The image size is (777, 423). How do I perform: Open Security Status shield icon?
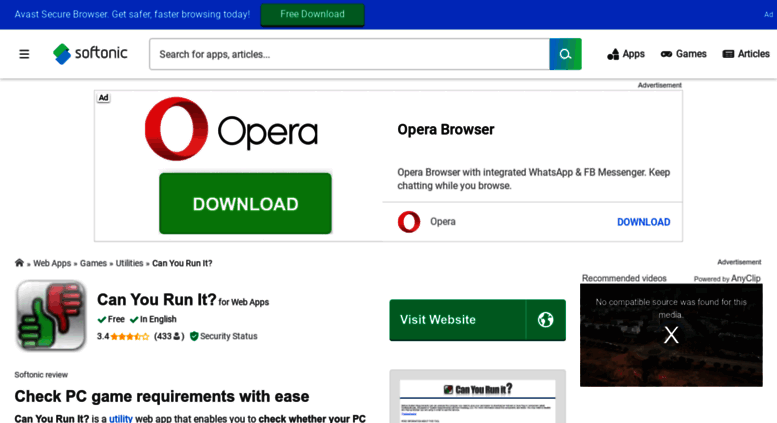(194, 336)
